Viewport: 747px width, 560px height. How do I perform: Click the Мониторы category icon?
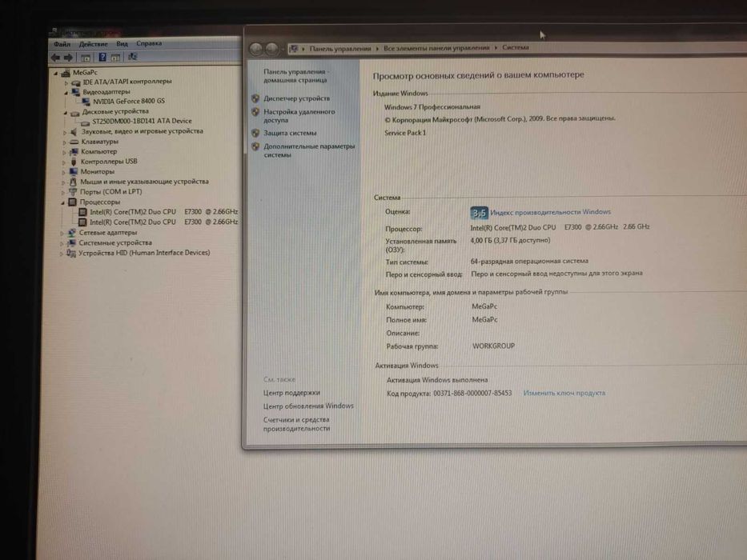74,172
